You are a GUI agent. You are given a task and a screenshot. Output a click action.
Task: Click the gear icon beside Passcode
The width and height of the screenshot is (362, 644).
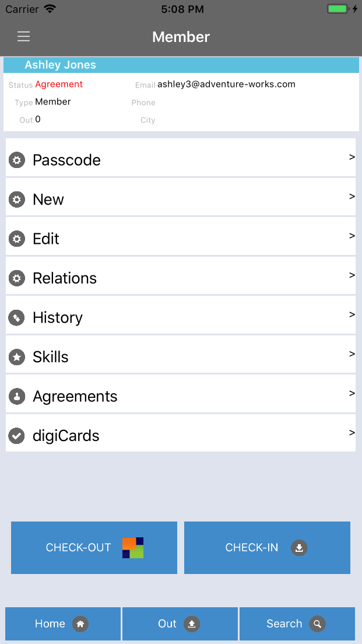point(17,160)
